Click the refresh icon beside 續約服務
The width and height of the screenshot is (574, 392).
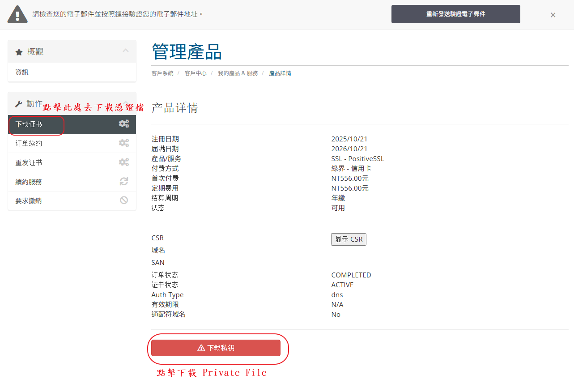(124, 182)
